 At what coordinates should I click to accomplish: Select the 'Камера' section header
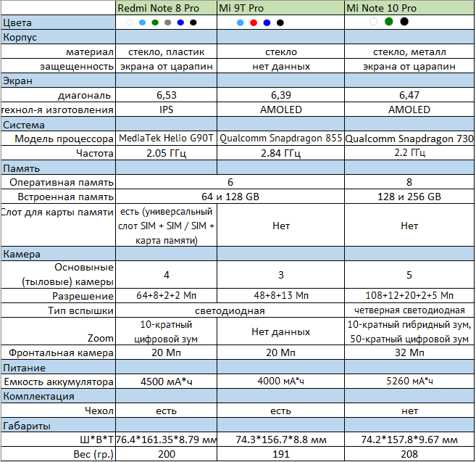click(x=58, y=254)
